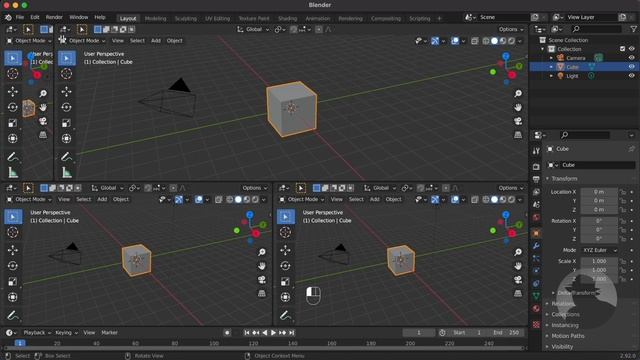Click pan hand icon in top viewport
This screenshot has width=640, height=360.
[x=518, y=107]
